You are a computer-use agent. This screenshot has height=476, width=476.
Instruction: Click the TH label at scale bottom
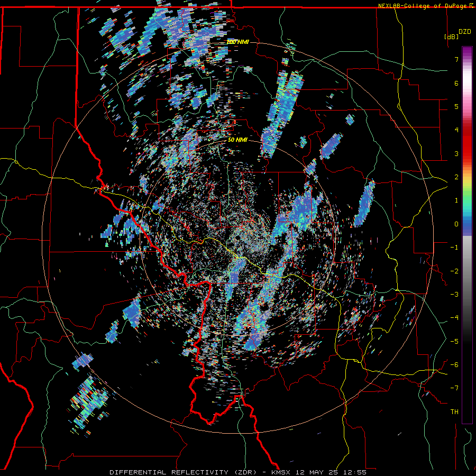[x=454, y=412]
